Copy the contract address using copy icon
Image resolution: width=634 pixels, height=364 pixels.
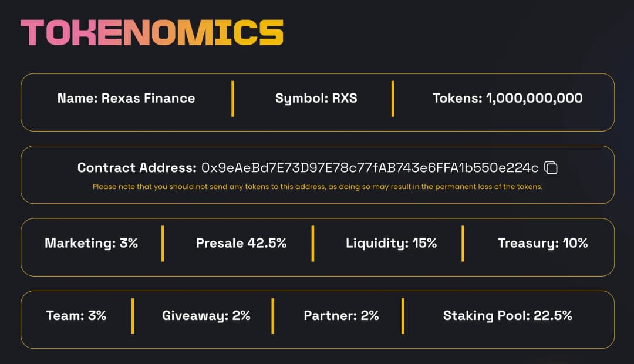(551, 168)
